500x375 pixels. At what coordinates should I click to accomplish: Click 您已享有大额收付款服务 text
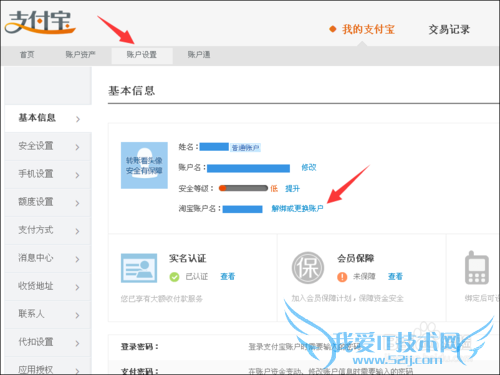162,299
